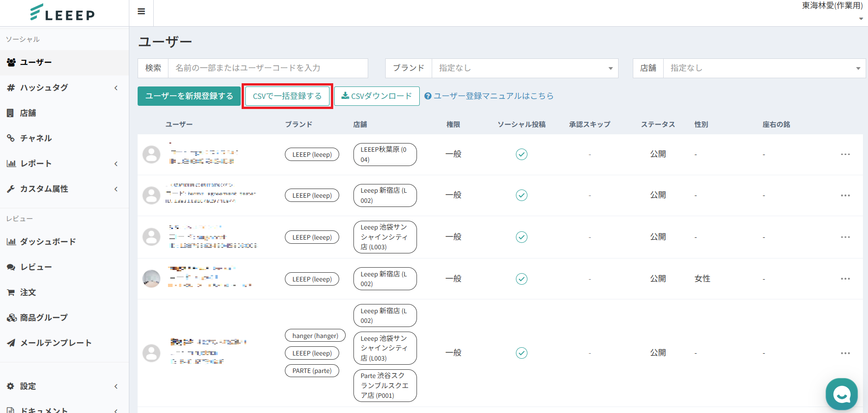Open the chat support widget
The width and height of the screenshot is (868, 413).
(841, 394)
